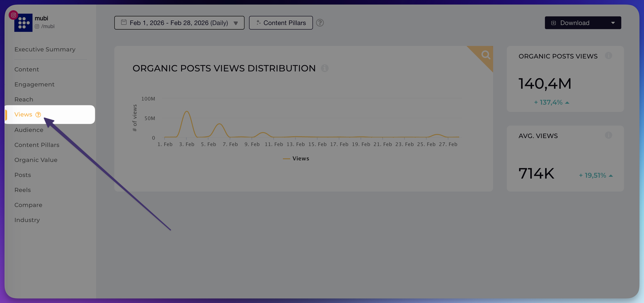
Task: Switch to the Audience section
Action: [29, 130]
